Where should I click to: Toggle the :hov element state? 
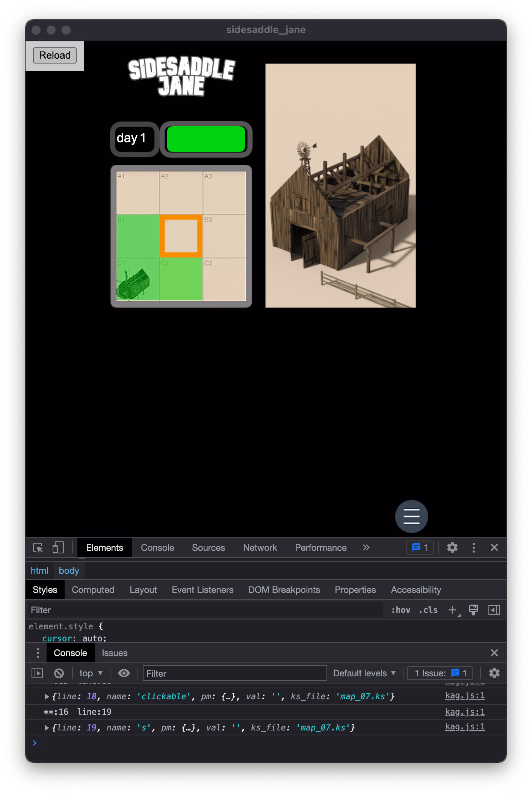tap(401, 610)
